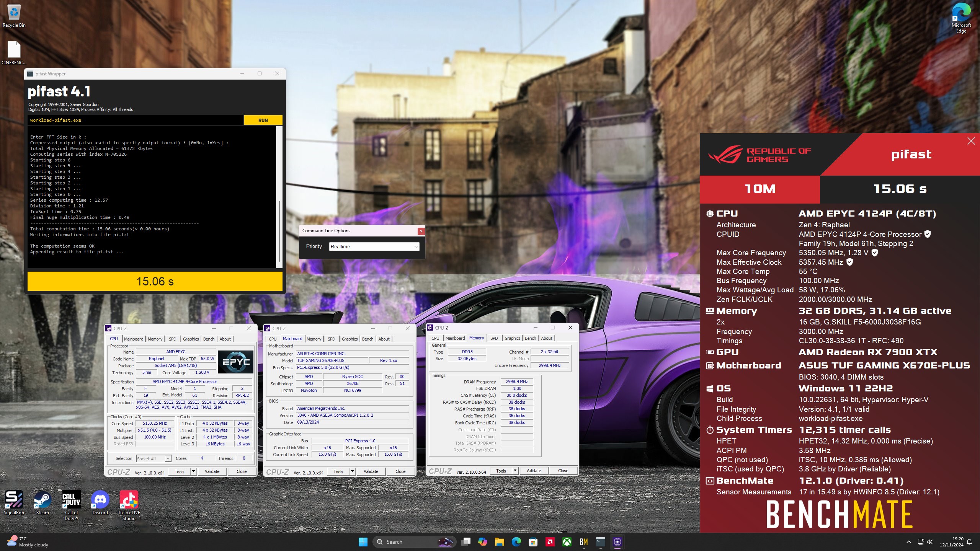Click Close button in Mainboard CPU-Z window
The height and width of the screenshot is (551, 980).
400,471
